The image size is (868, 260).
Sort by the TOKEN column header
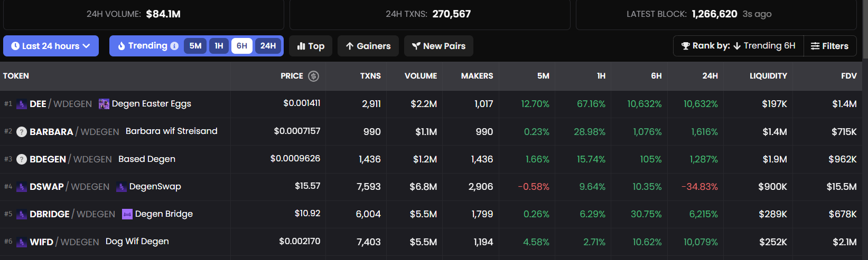tap(16, 76)
